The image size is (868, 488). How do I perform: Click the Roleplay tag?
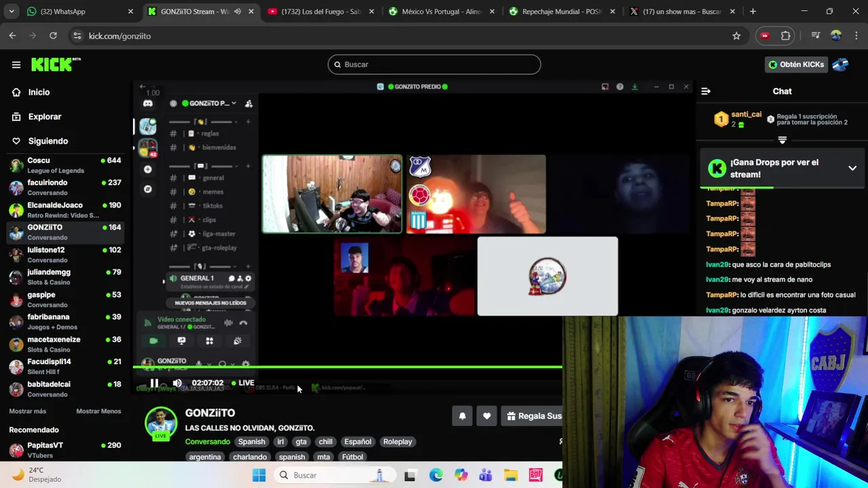pos(397,442)
